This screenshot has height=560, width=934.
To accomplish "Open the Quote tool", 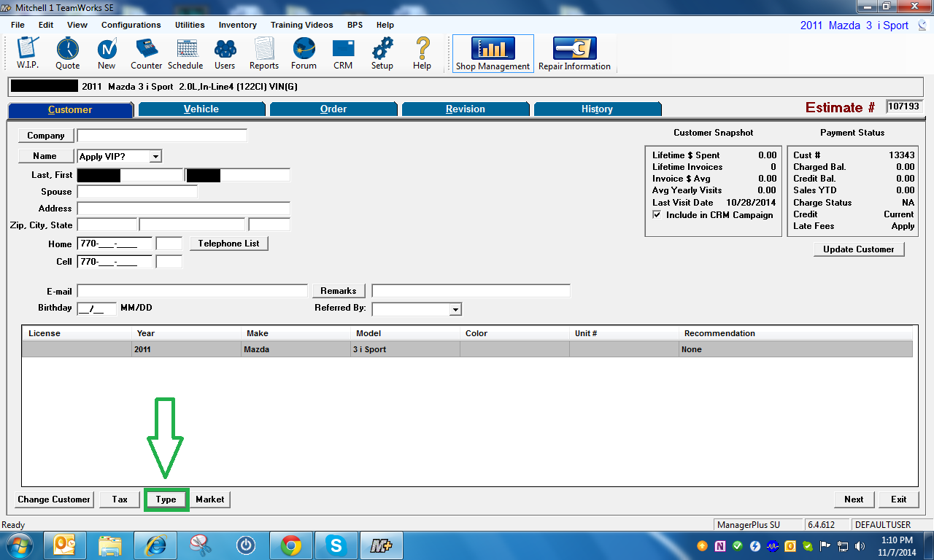I will [x=67, y=53].
